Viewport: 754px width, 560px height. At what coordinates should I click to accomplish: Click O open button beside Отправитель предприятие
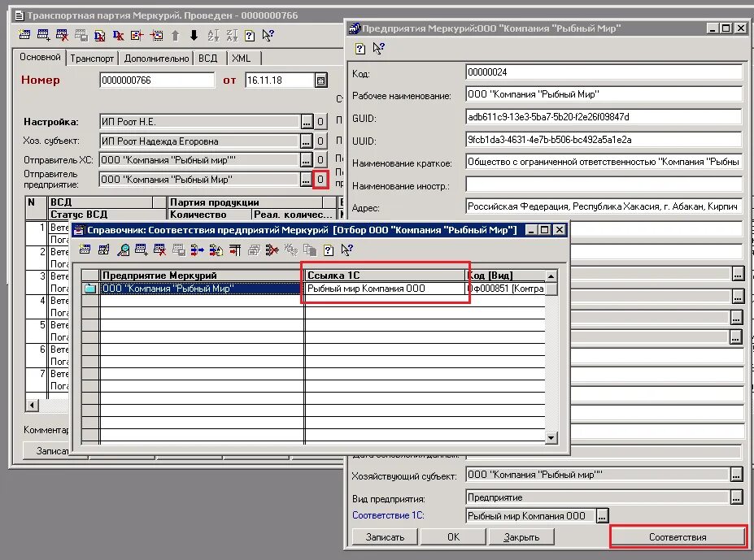click(x=320, y=180)
